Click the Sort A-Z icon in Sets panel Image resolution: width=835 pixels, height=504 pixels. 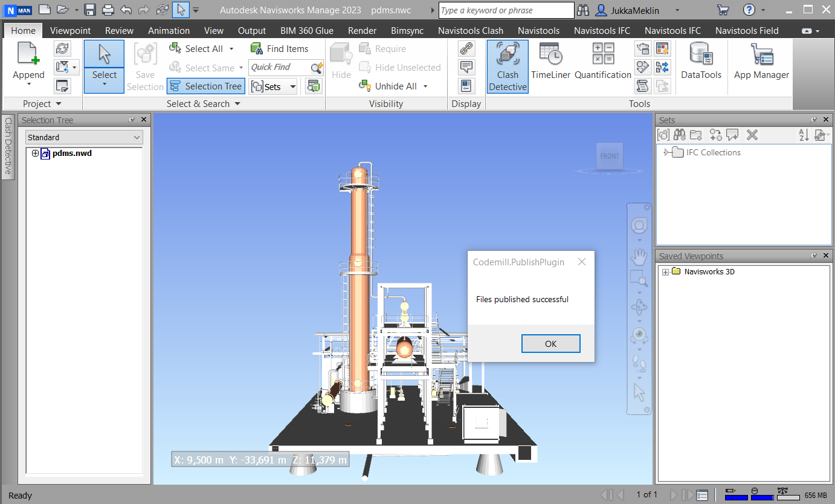click(804, 135)
